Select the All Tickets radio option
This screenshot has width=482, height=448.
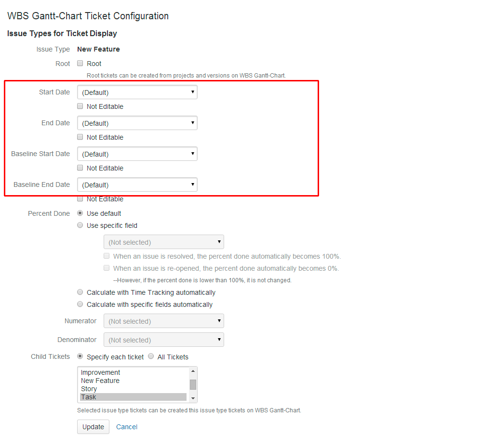pyautogui.click(x=151, y=357)
